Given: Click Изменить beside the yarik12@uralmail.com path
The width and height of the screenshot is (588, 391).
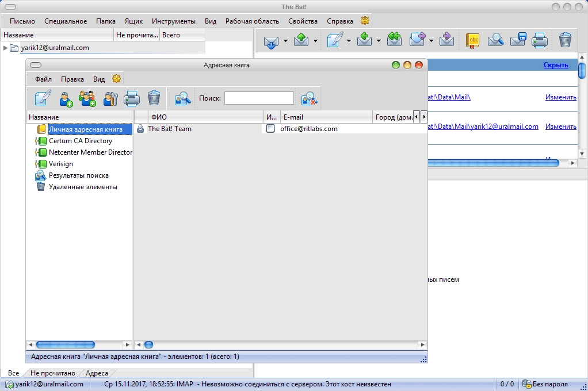Looking at the screenshot, I should (x=560, y=126).
